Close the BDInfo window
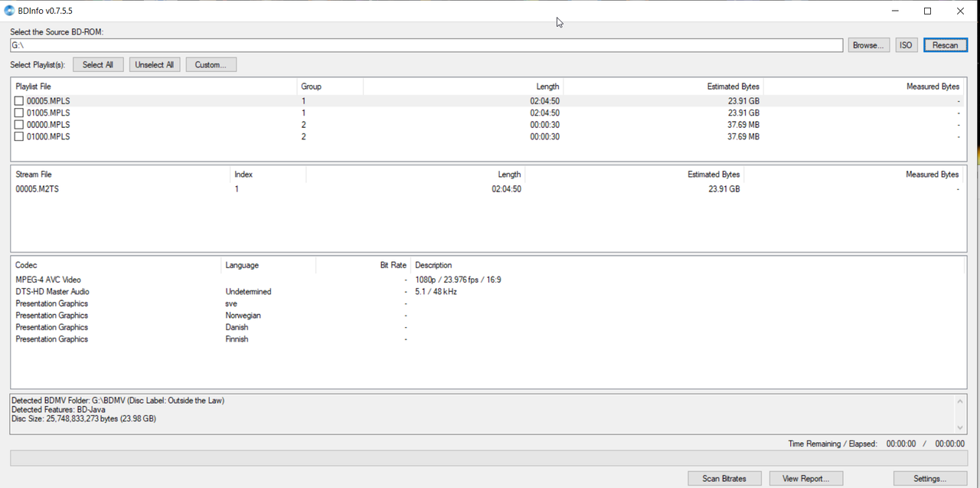The height and width of the screenshot is (488, 980). click(x=962, y=11)
